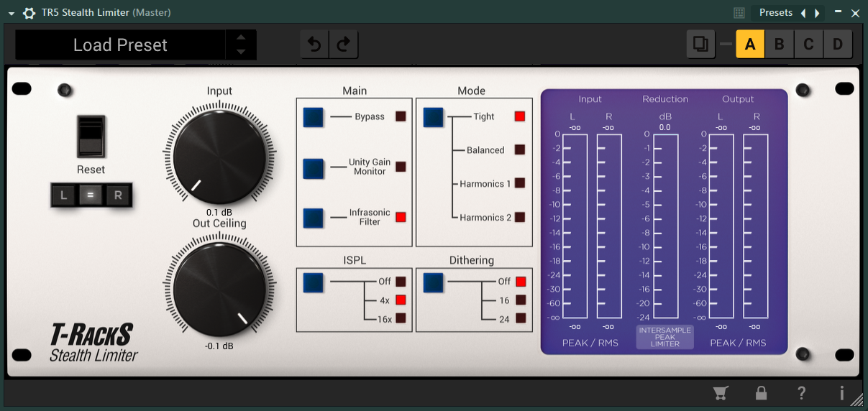Select previous preset with left arrow
This screenshot has height=411, width=868.
(x=803, y=13)
